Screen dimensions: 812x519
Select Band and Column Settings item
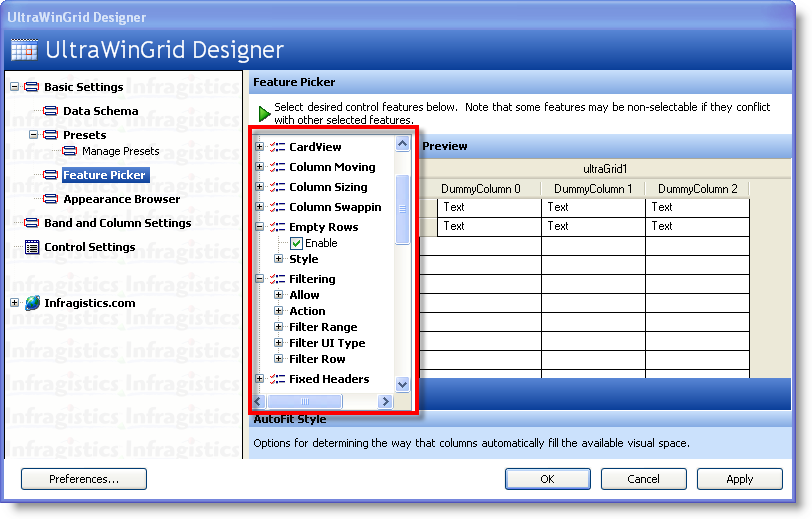(117, 223)
